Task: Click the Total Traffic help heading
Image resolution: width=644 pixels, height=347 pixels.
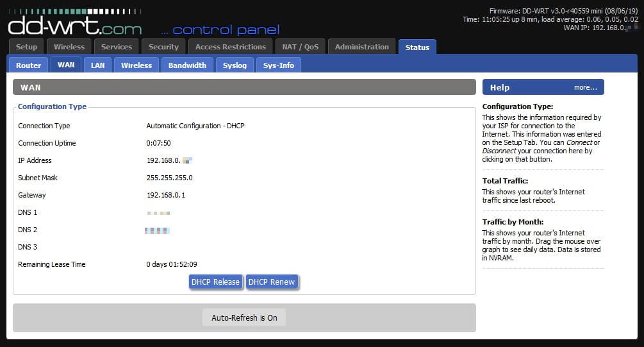Action: click(x=505, y=181)
